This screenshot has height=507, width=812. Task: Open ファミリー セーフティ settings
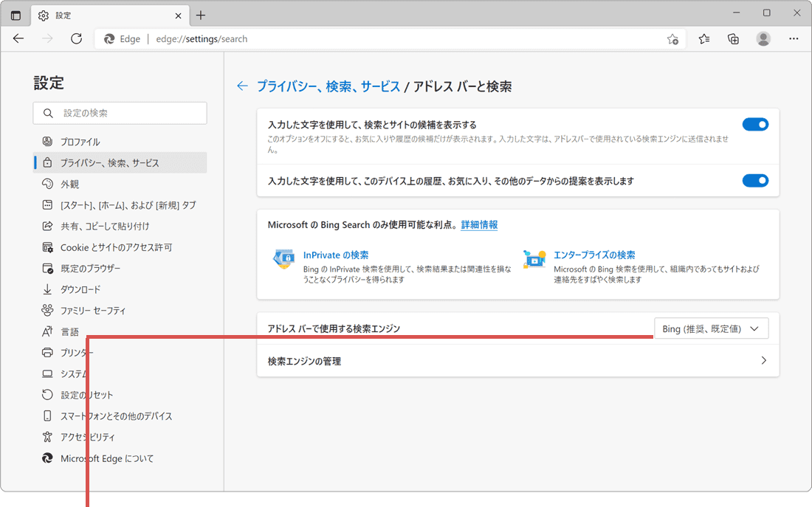coord(120,311)
